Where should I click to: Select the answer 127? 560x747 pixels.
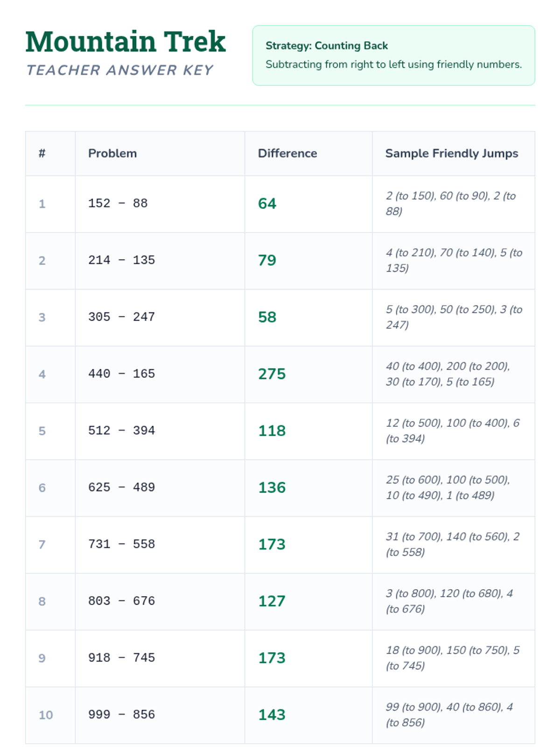(x=272, y=601)
